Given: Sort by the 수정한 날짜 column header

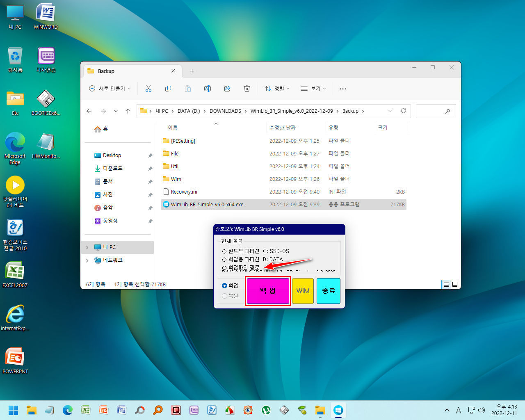Looking at the screenshot, I should click(x=282, y=128).
